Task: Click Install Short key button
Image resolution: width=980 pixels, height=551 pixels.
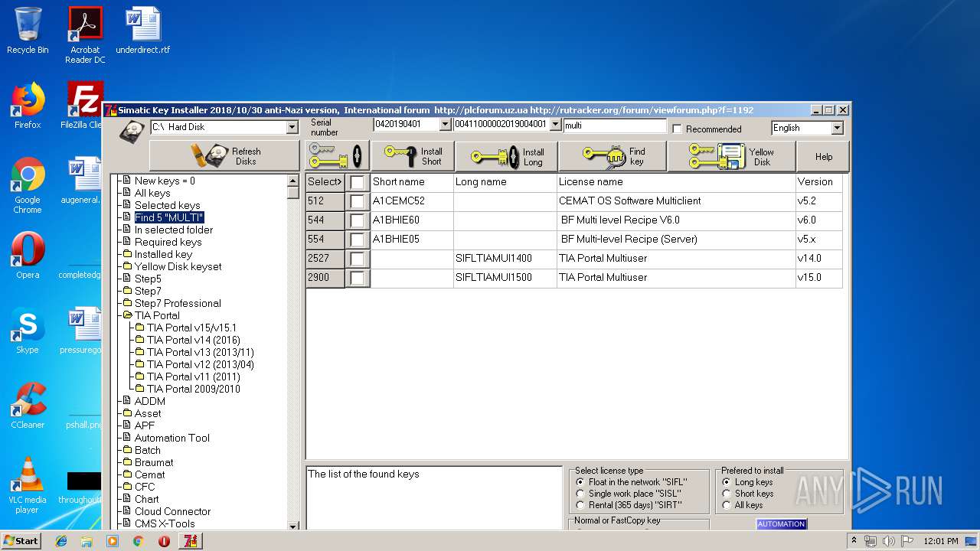Action: pos(413,156)
